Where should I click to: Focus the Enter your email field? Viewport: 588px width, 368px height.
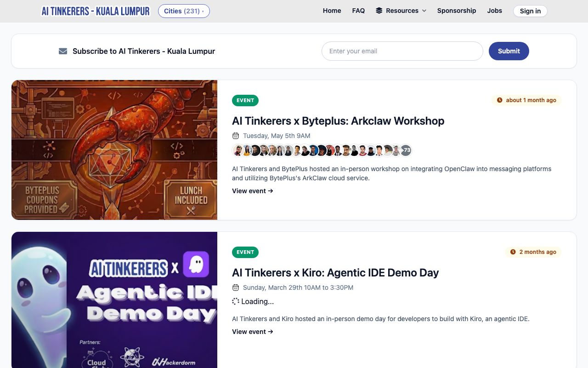pos(402,51)
